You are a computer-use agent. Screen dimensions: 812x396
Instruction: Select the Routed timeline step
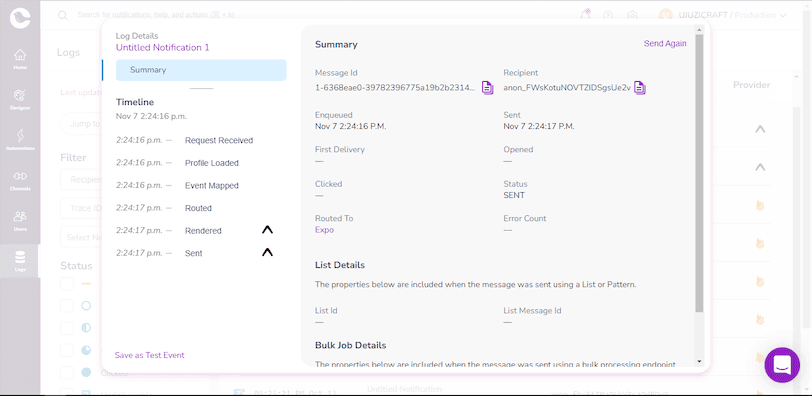pos(198,208)
